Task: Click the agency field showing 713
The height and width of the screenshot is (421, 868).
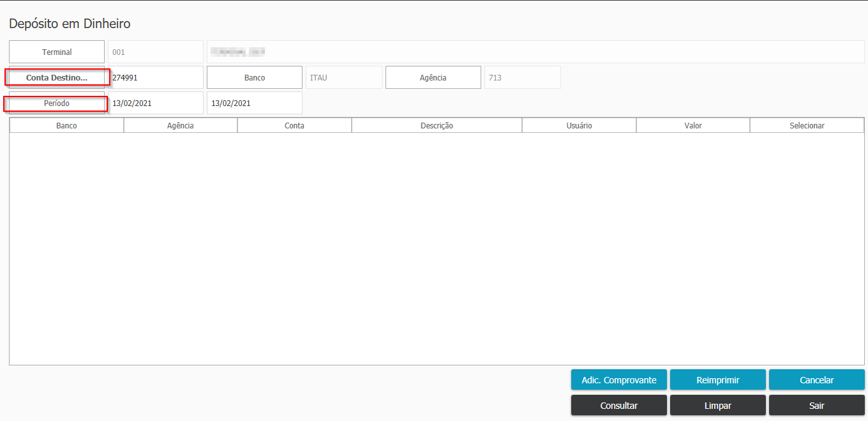Action: (x=523, y=77)
